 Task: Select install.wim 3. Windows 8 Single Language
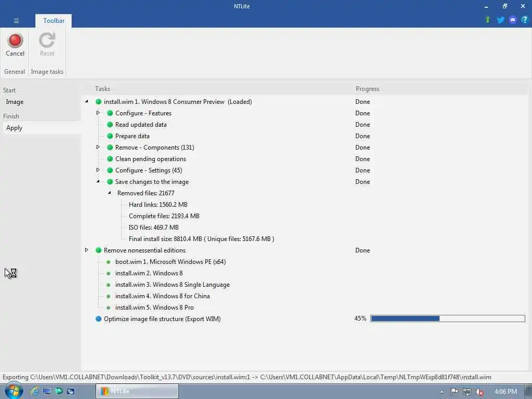[172, 285]
